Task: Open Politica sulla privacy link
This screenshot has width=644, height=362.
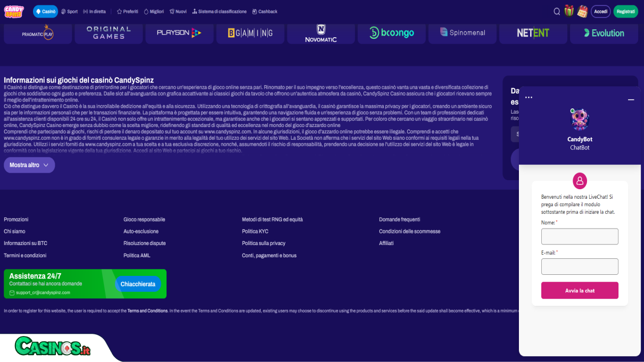Action: tap(263, 243)
